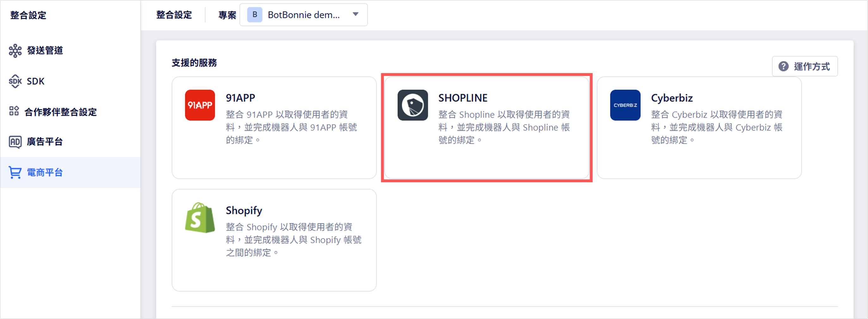
Task: Click the 電商平台 shopping cart icon
Action: (x=15, y=172)
